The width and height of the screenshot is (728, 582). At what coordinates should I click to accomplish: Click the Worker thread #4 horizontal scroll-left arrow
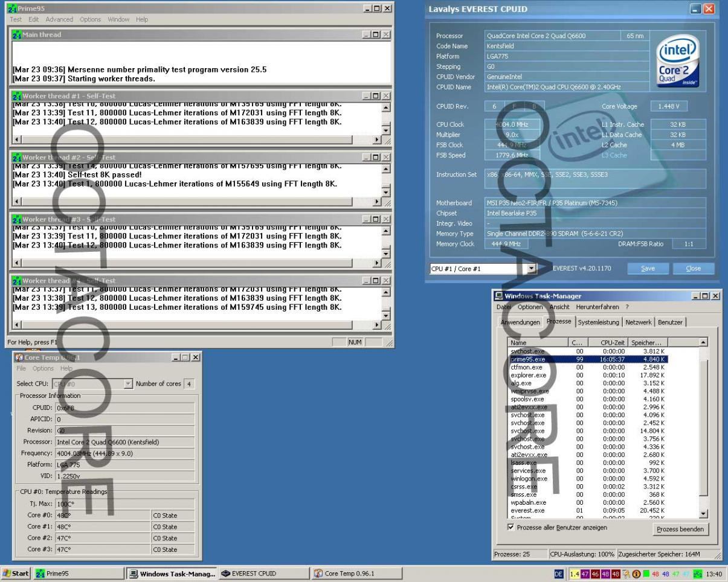pyautogui.click(x=17, y=325)
